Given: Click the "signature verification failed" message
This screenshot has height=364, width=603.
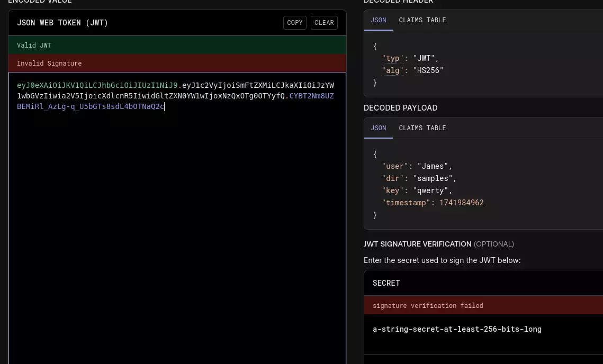Looking at the screenshot, I should [x=428, y=306].
